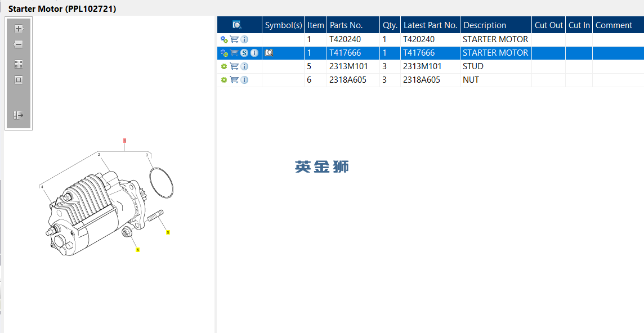Click STARTER MOTOR description in T420240 row
Screen dimensions: 644x333
click(495, 39)
